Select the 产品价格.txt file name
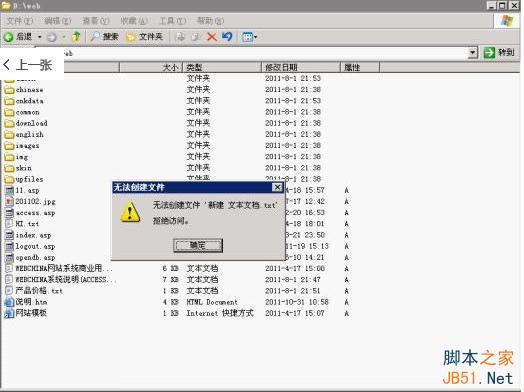Image resolution: width=524 pixels, height=392 pixels. tap(39, 291)
